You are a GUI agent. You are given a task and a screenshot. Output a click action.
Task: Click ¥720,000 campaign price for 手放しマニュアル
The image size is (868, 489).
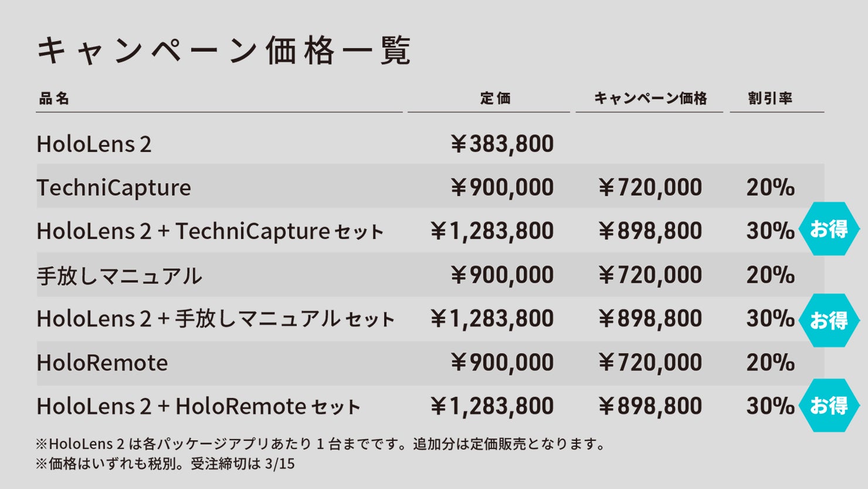650,275
